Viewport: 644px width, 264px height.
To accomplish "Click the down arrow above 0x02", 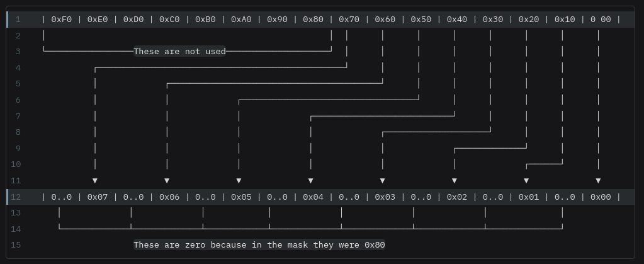I will 455,181.
